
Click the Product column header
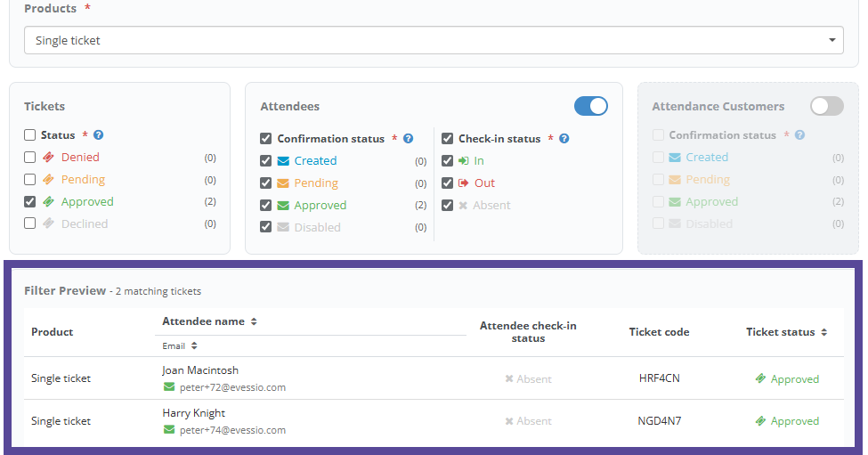(x=52, y=332)
